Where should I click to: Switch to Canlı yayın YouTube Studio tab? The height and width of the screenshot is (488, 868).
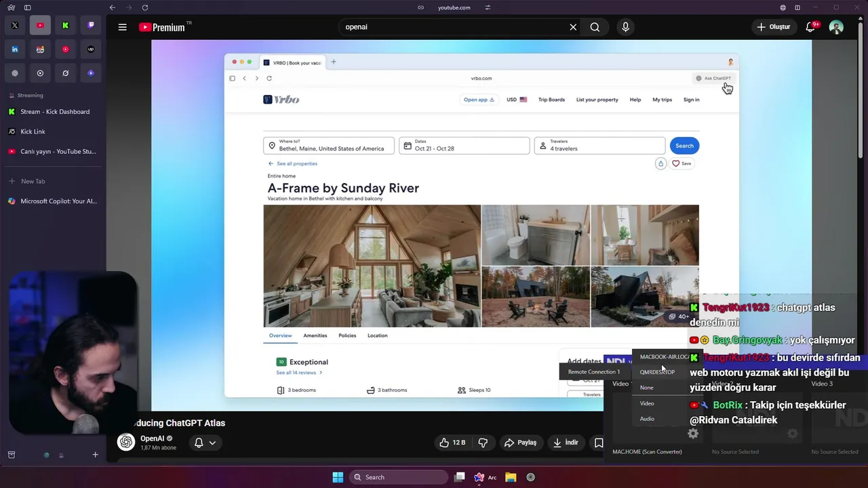click(53, 152)
